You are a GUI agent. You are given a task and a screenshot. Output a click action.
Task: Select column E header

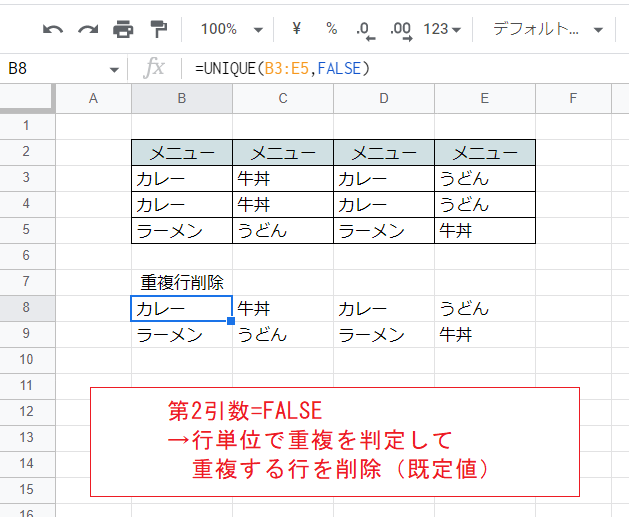point(485,98)
